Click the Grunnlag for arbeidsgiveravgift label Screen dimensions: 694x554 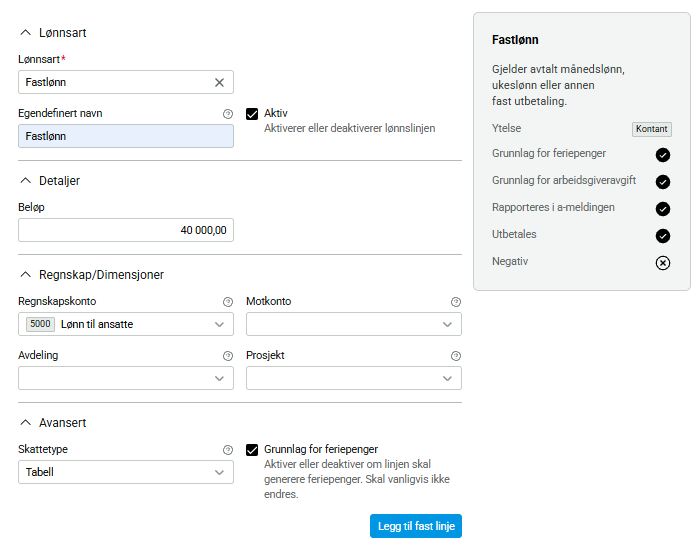564,180
